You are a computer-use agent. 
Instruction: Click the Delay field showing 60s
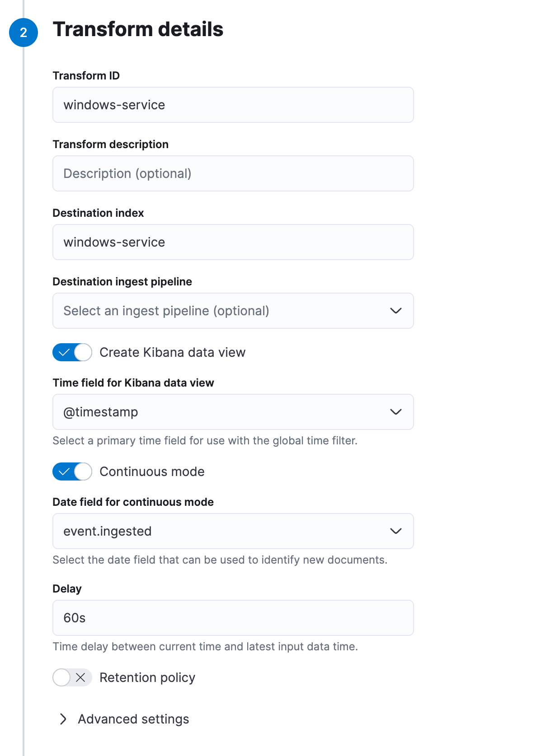coord(233,618)
